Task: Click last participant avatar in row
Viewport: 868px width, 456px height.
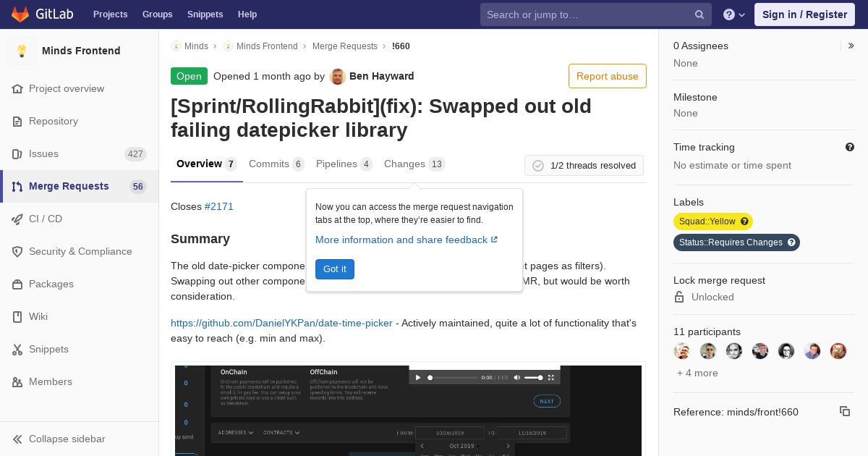Action: (x=838, y=351)
